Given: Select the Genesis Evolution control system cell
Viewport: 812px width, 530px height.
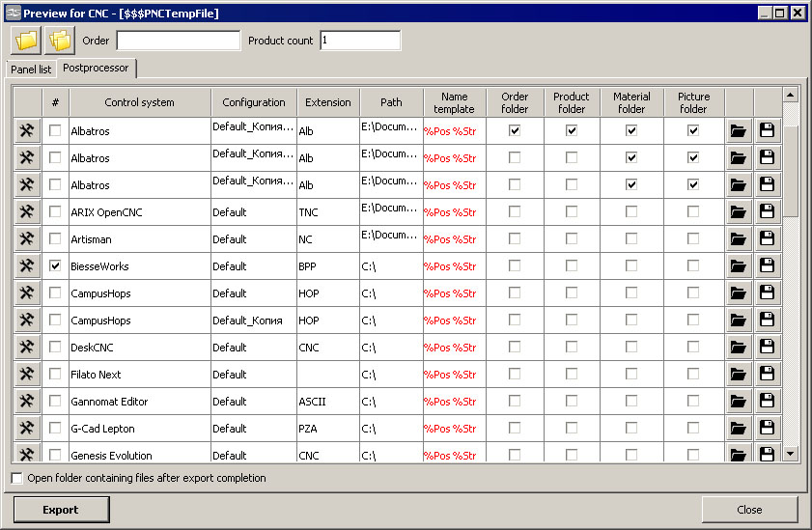Looking at the screenshot, I should [140, 455].
